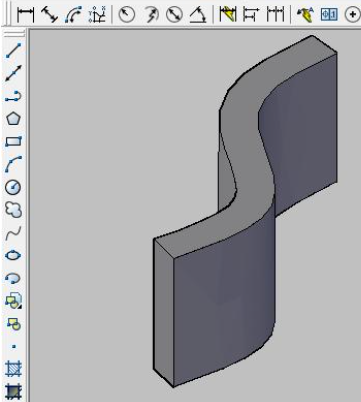Image resolution: width=361 pixels, height=402 pixels.
Task: Open the Insert Block tool
Action: coord(13,301)
